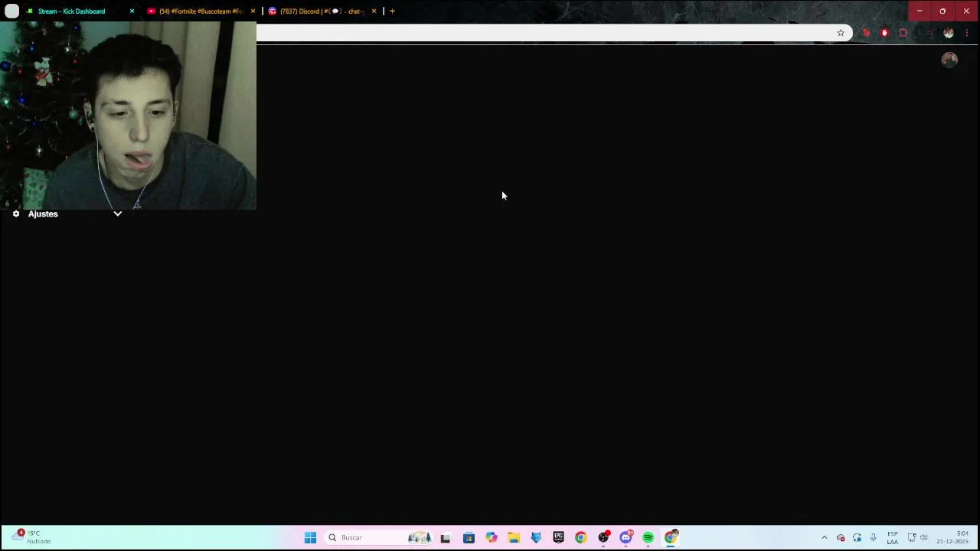Switch to the Discord chat tab
This screenshot has height=551, width=980.
click(x=322, y=11)
